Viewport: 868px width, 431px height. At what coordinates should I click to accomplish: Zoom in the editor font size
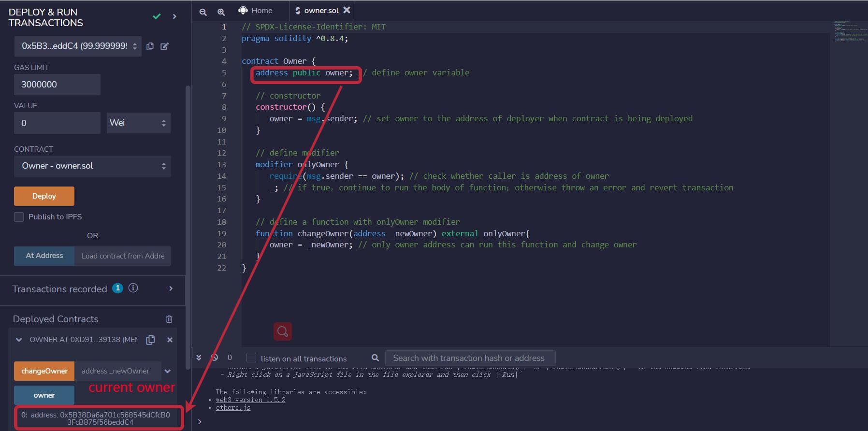[221, 12]
